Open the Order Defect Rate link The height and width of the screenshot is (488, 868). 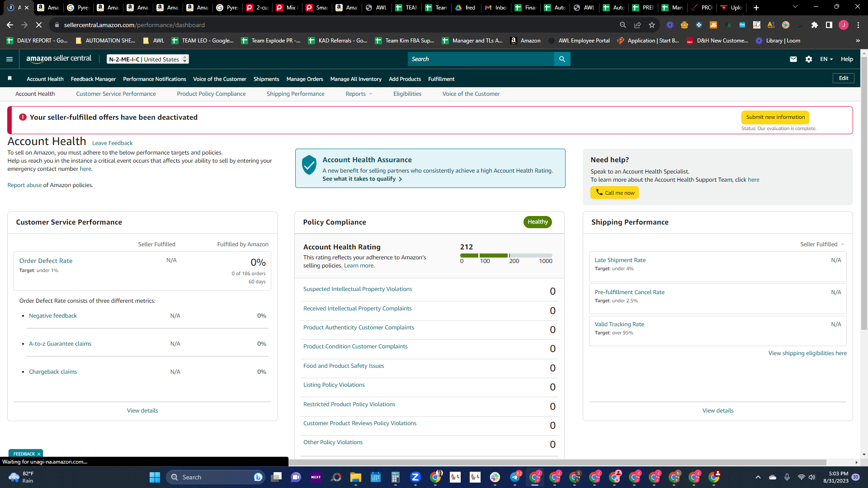[46, 261]
